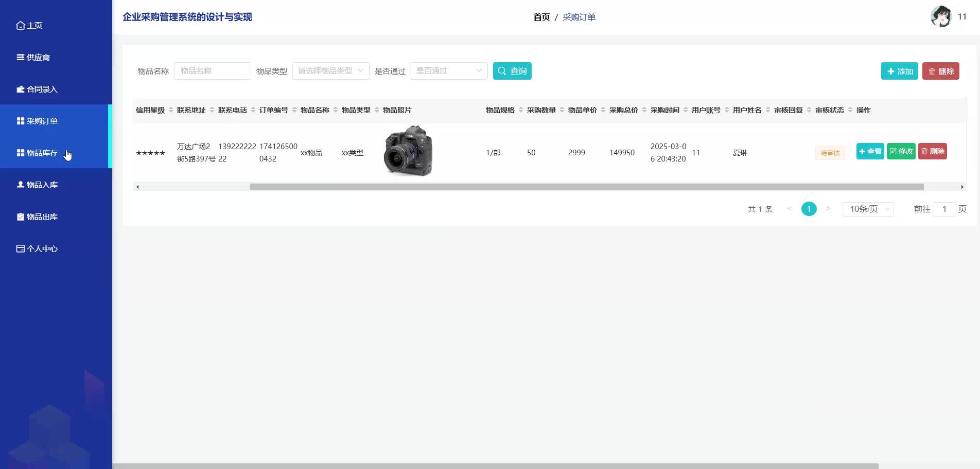Click the user avatar picture

click(x=941, y=17)
